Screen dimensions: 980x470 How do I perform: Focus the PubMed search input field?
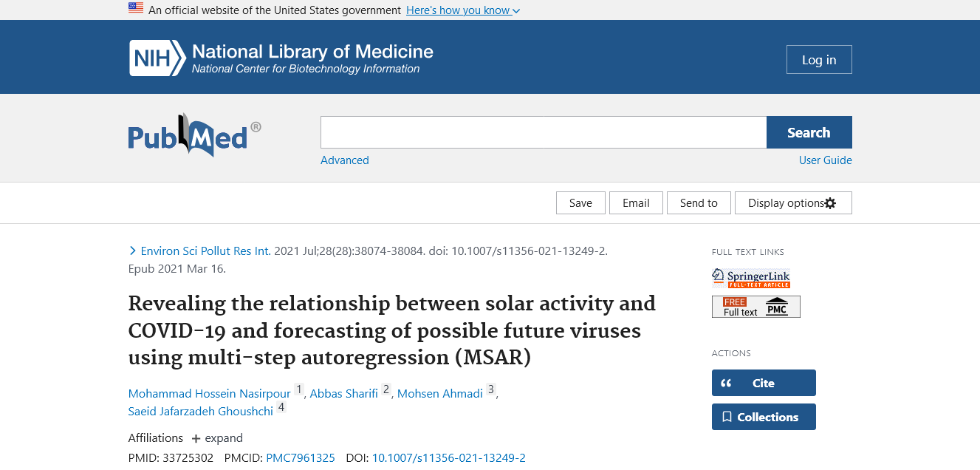click(x=544, y=132)
